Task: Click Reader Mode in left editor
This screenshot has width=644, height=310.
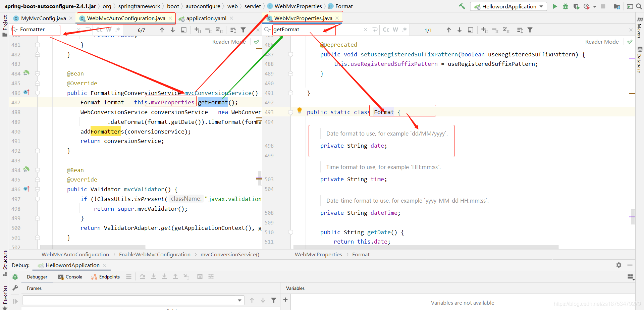Action: [x=229, y=42]
